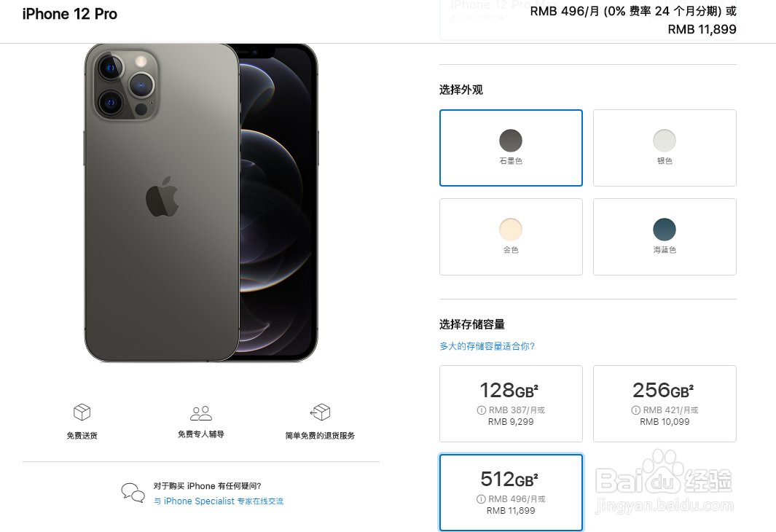776x532 pixels.
Task: Select the 512GB storage option
Action: click(511, 493)
